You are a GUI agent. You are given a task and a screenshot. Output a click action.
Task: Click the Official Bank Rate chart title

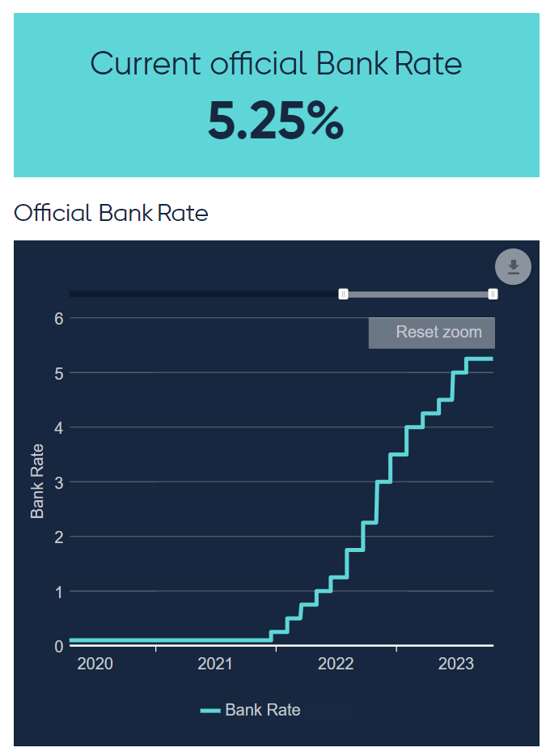click(112, 214)
